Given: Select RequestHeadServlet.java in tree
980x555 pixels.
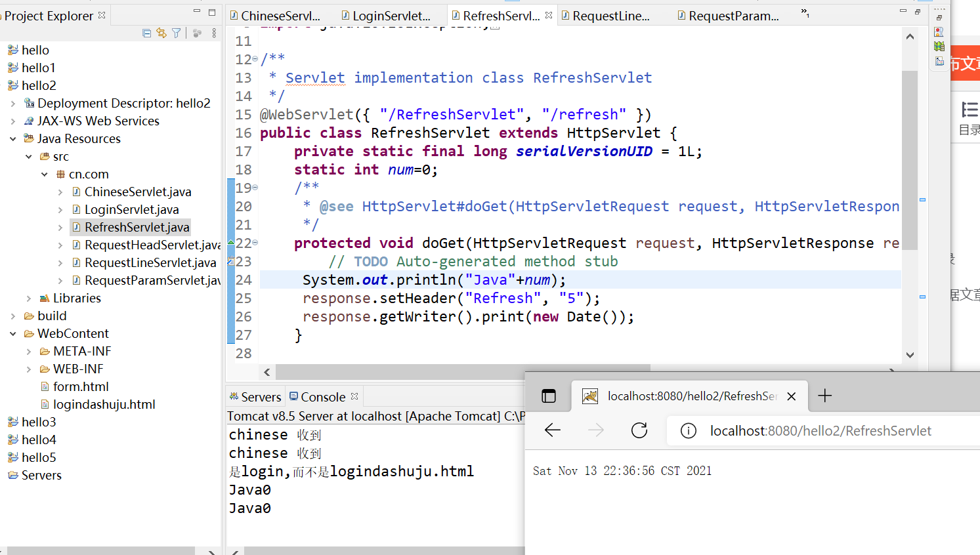Looking at the screenshot, I should (x=146, y=245).
